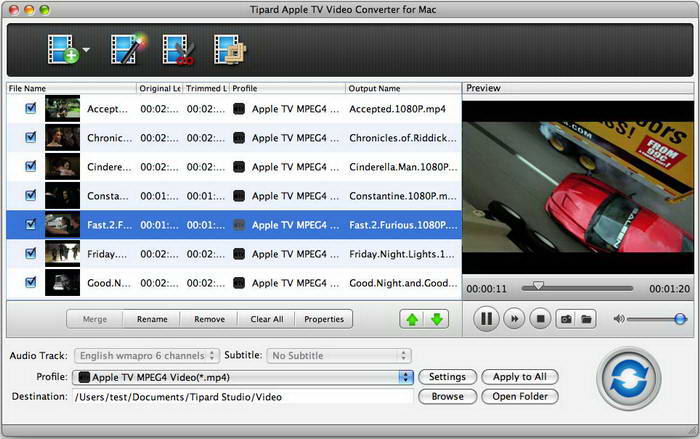
Task: Click the Profile column header
Action: pyautogui.click(x=288, y=88)
